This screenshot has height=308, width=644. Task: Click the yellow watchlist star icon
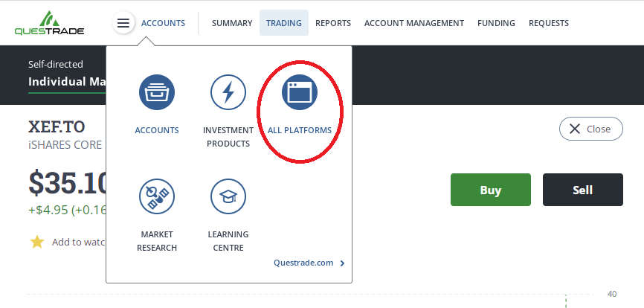[37, 242]
